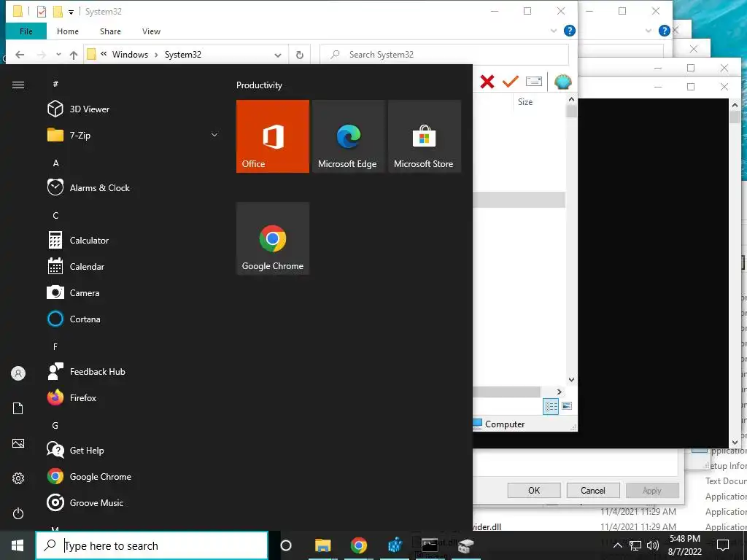Show hidden system tray icons
Viewport: 747px width, 560px height.
(x=617, y=545)
